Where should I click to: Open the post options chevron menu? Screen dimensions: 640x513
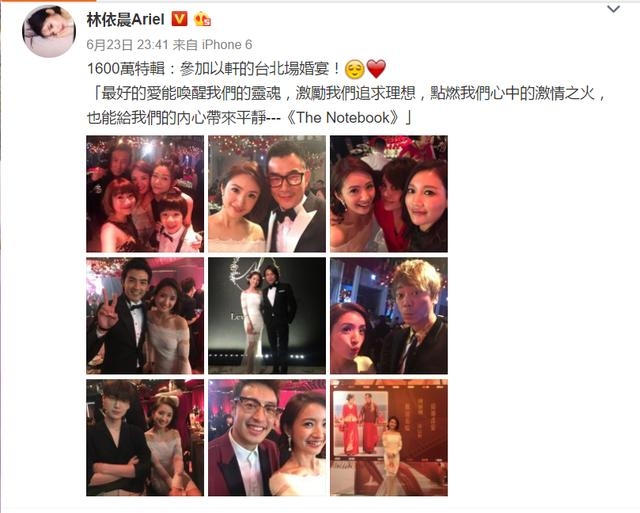coord(613,9)
